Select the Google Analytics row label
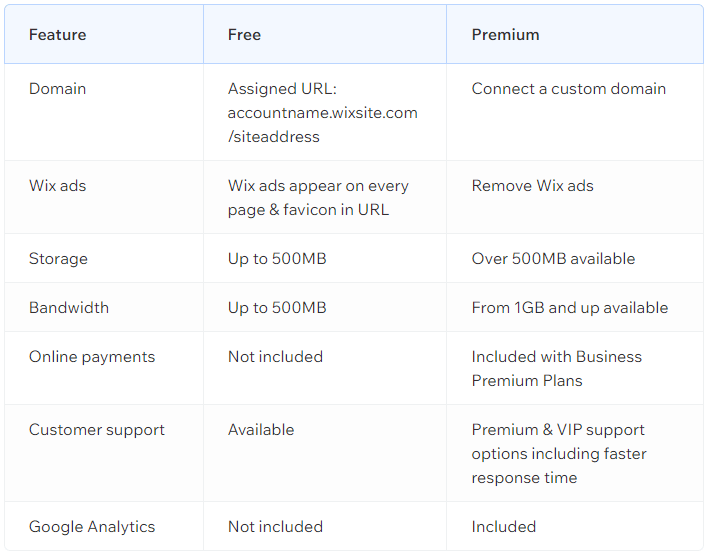Screen dimensions: 710x558 [92, 527]
